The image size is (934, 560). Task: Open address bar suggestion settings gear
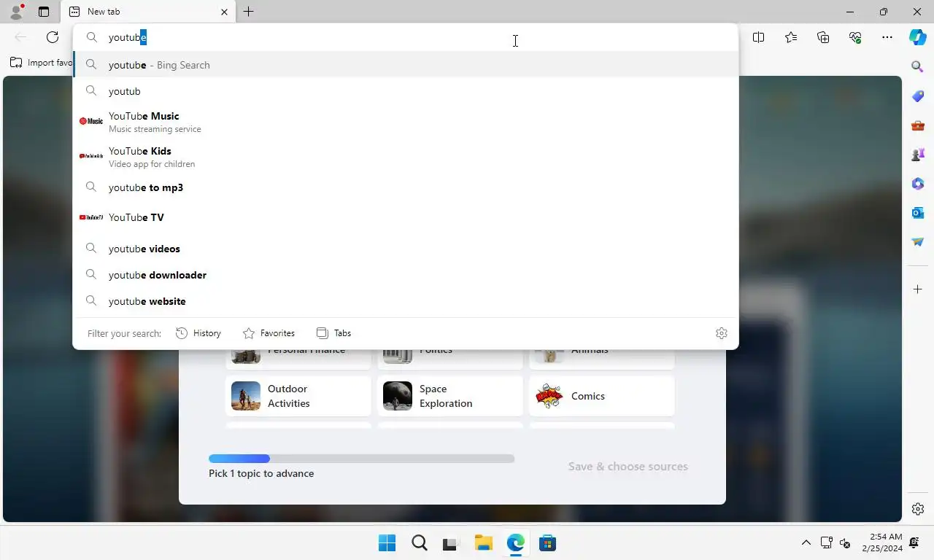coord(722,333)
